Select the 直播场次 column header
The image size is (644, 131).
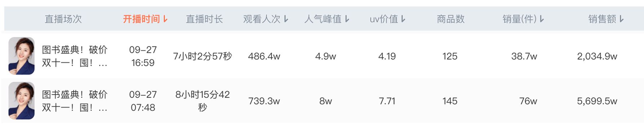tap(63, 19)
